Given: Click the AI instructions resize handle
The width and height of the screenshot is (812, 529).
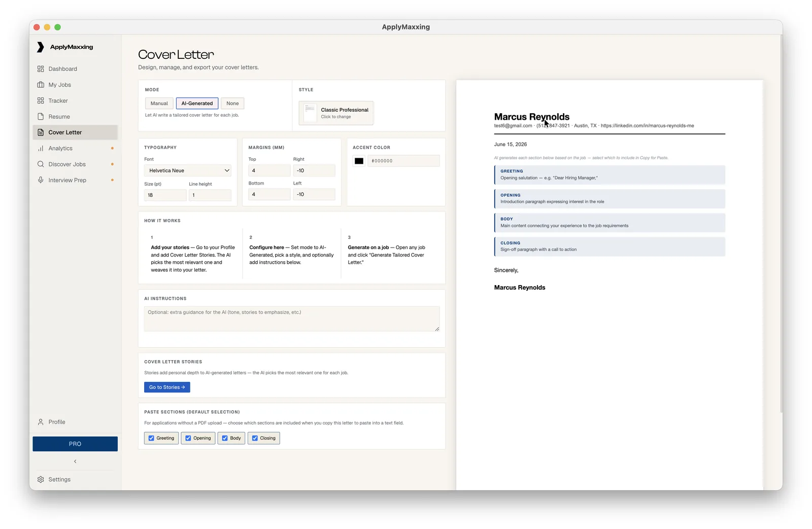Looking at the screenshot, I should coord(437,329).
